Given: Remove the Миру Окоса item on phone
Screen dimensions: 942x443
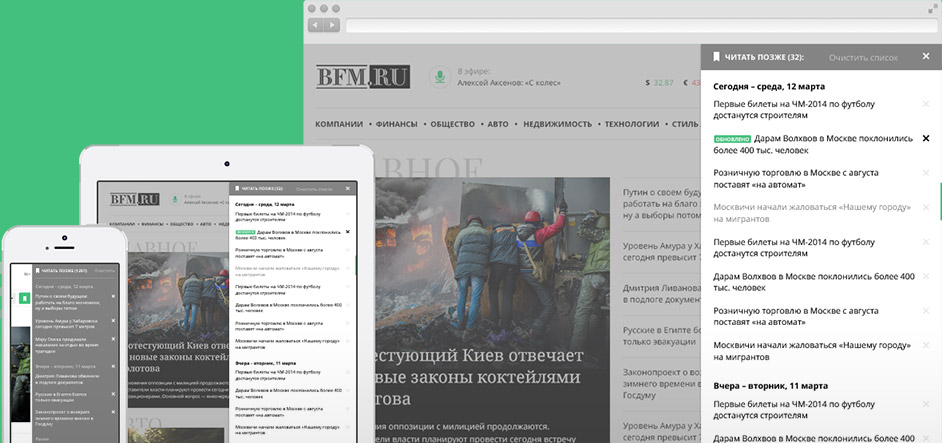Looking at the screenshot, I should [x=113, y=340].
